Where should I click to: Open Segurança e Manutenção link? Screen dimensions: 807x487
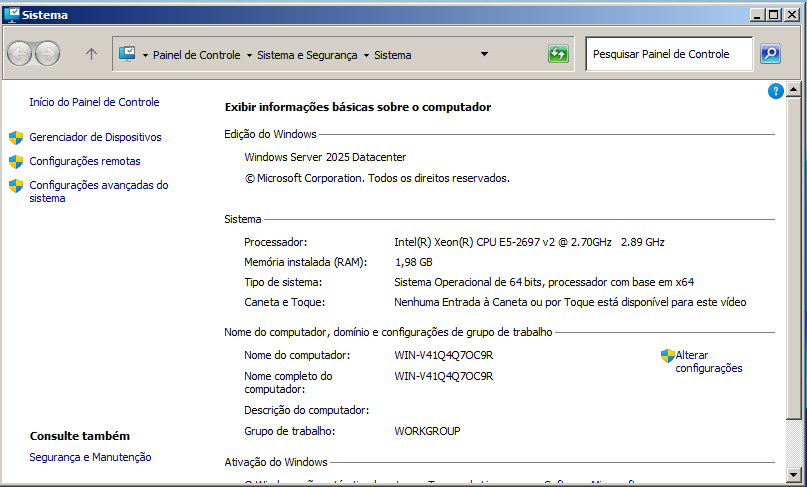point(90,457)
